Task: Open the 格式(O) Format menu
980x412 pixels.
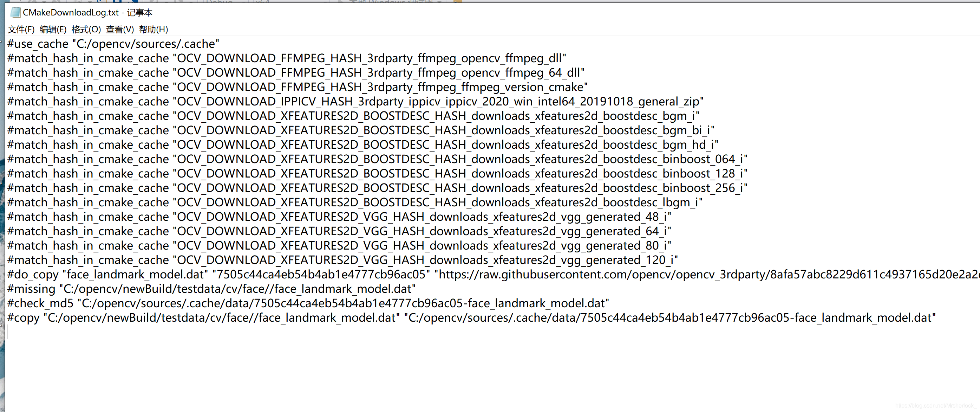Action: [86, 29]
